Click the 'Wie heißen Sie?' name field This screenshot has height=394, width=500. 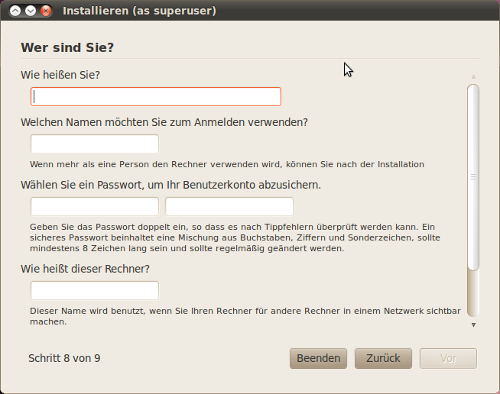(x=156, y=97)
